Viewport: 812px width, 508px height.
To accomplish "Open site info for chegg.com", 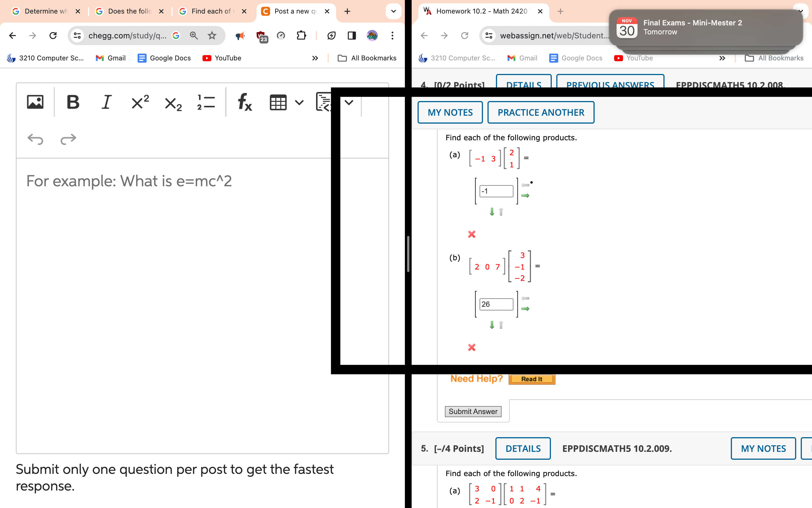I will (x=77, y=35).
